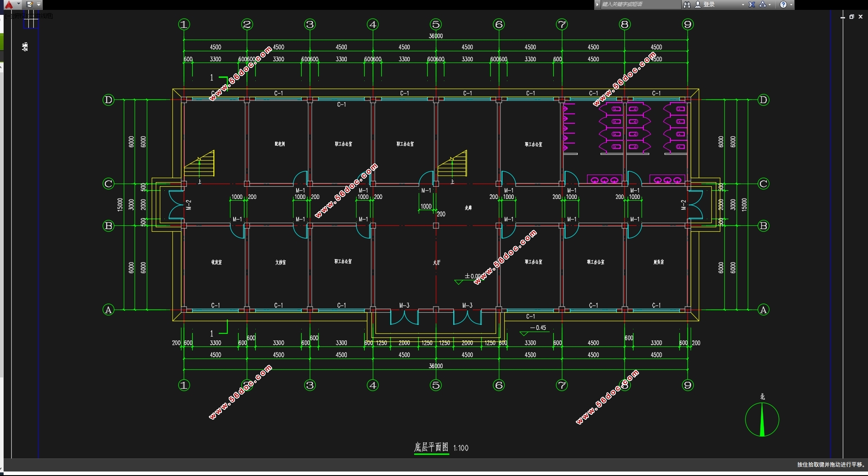Open the Customize Quick Access Toolbar dropdown
Viewport: 868px width, 476px height.
(x=39, y=4)
